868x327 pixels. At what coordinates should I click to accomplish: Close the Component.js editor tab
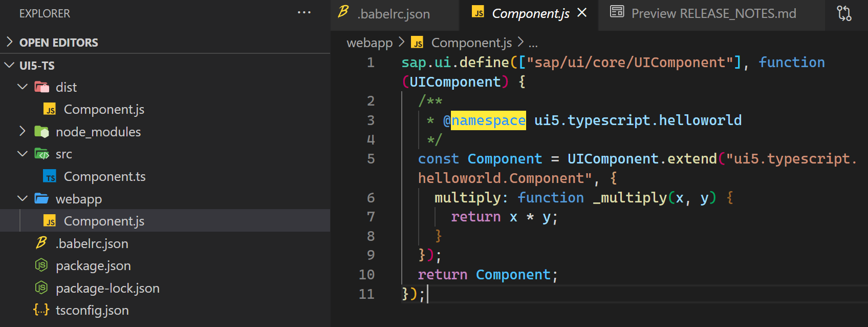pos(582,13)
